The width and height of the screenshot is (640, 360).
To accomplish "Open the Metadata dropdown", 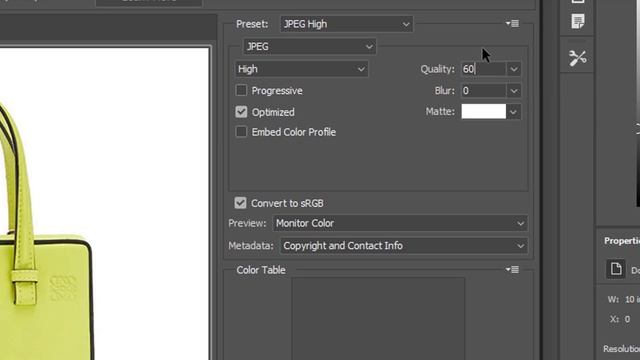I will (404, 246).
